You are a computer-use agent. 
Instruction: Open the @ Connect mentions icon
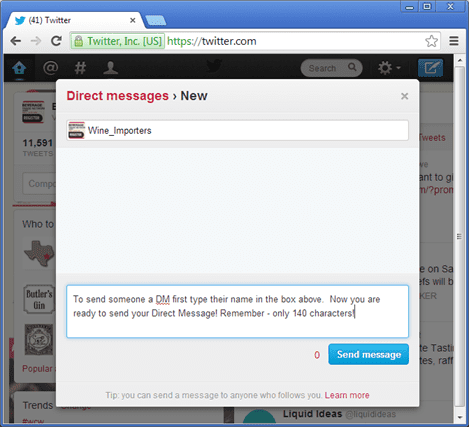[50, 68]
